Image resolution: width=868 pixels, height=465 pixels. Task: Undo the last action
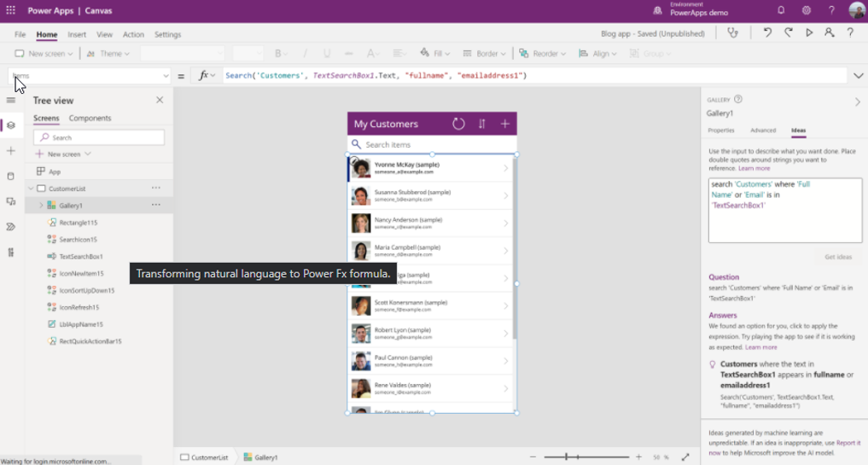point(766,32)
